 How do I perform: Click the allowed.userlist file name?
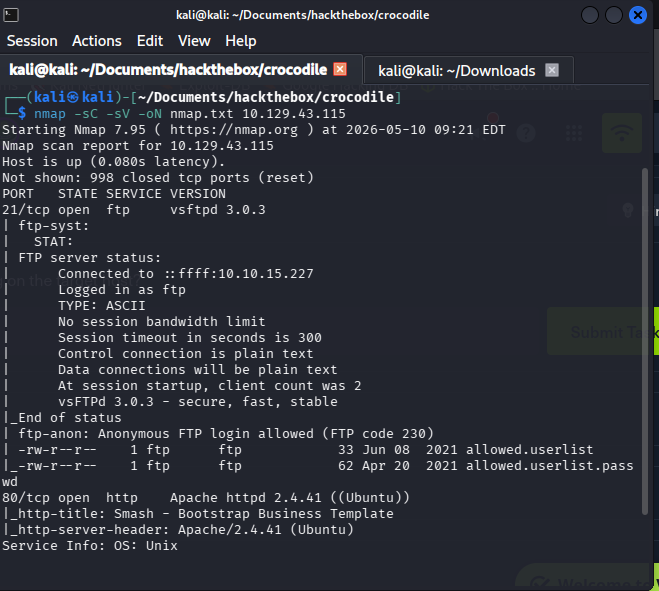(530, 450)
